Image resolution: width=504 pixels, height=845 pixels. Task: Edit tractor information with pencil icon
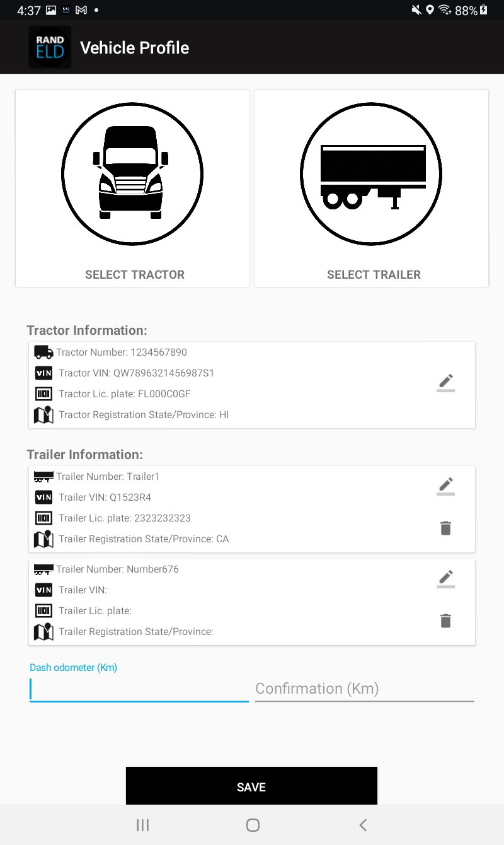click(445, 383)
